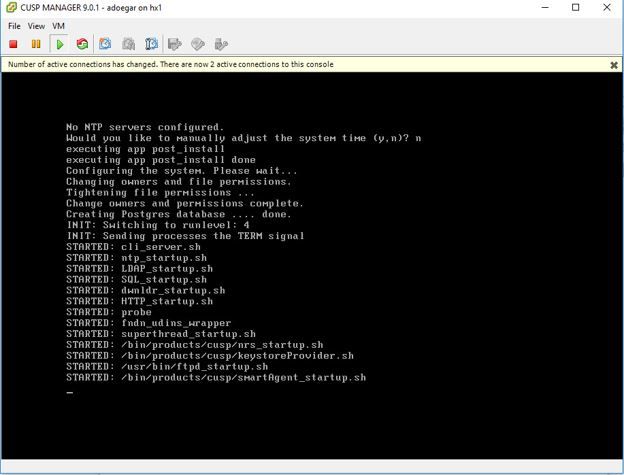This screenshot has width=624, height=475.
Task: Click 'STARTED: SQL_startup.sh' line
Action: tap(136, 279)
